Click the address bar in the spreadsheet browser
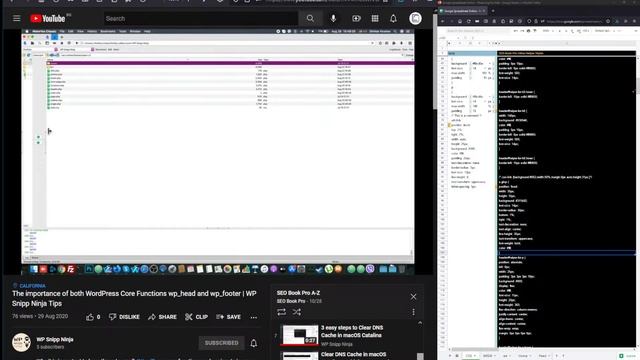 (x=573, y=21)
